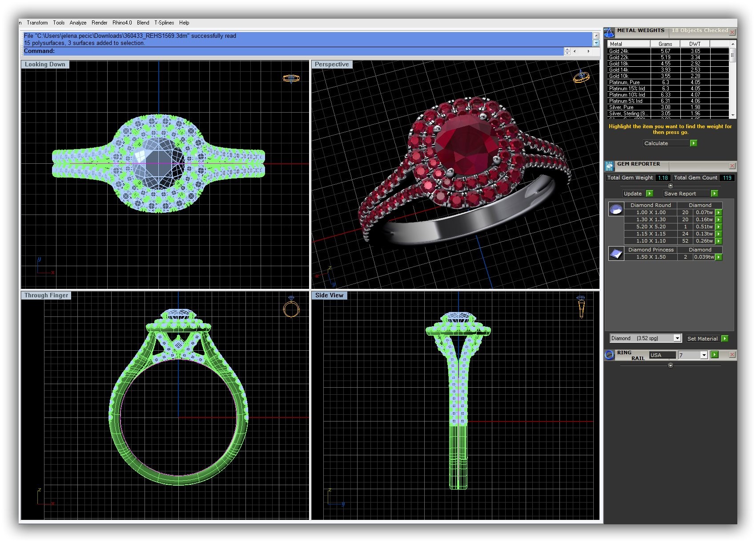This screenshot has width=756, height=543.
Task: Click the Perspective viewport ring icon
Action: click(581, 77)
